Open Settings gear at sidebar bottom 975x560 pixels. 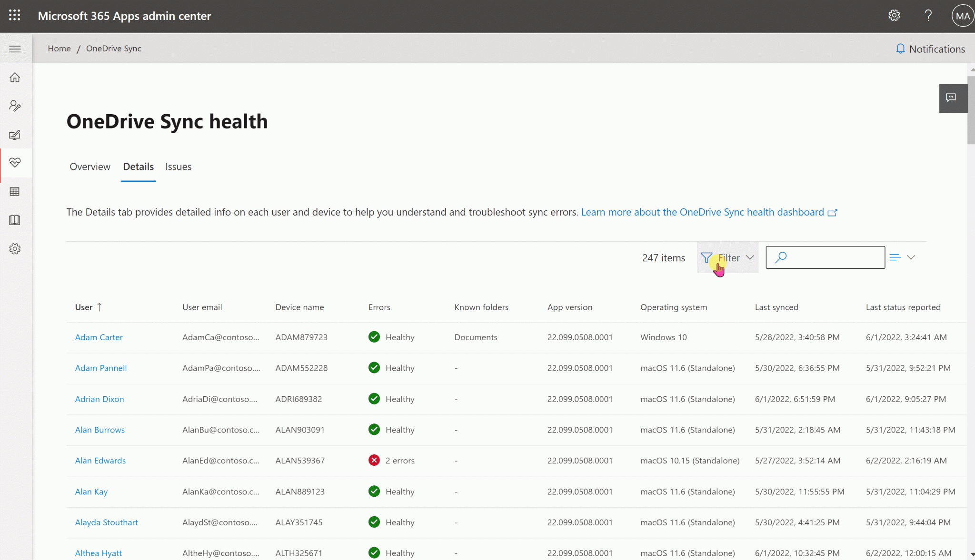15,248
